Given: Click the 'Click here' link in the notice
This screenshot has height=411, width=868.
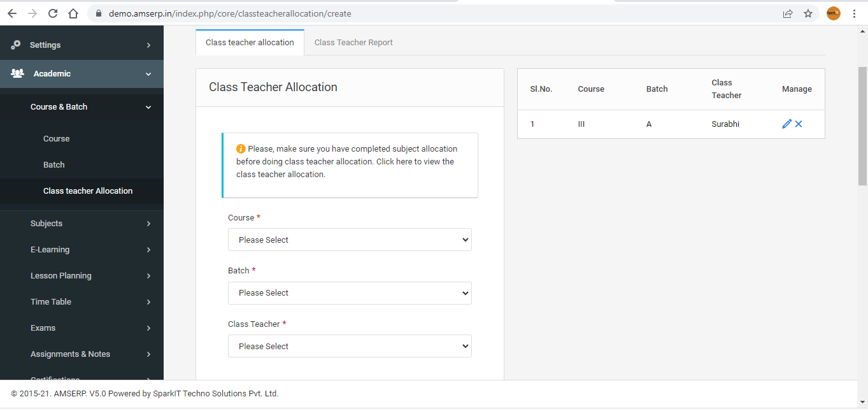Looking at the screenshot, I should click(x=396, y=161).
